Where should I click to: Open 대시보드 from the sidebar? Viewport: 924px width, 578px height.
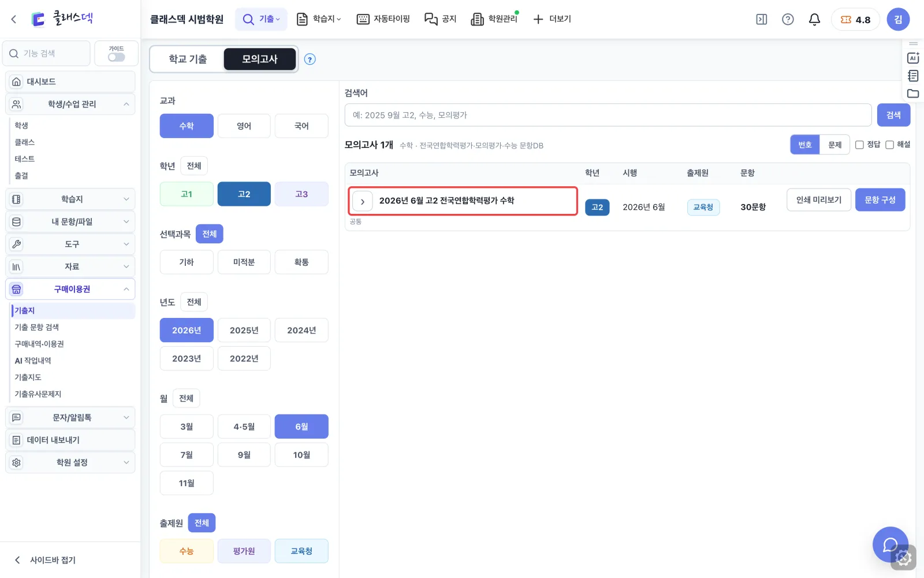70,81
